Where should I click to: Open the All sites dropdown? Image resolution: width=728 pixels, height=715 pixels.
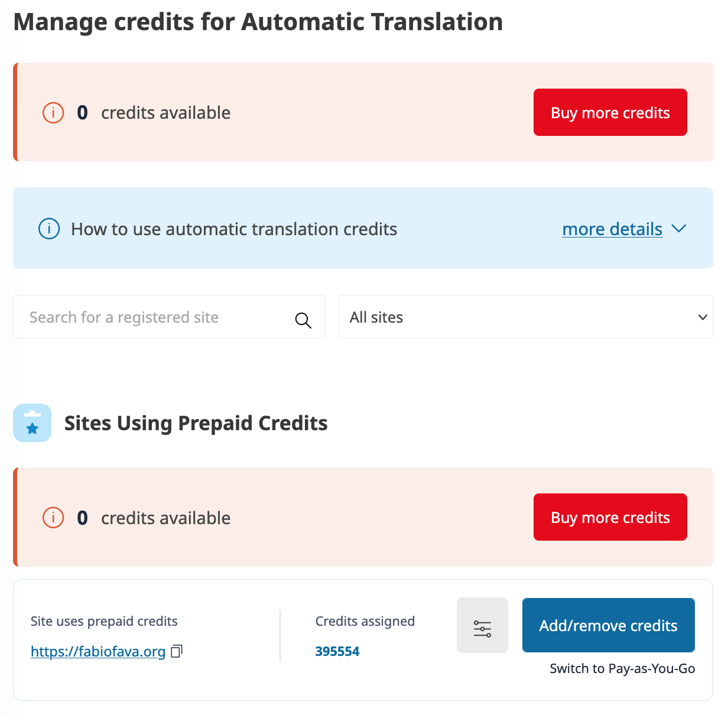click(x=525, y=317)
